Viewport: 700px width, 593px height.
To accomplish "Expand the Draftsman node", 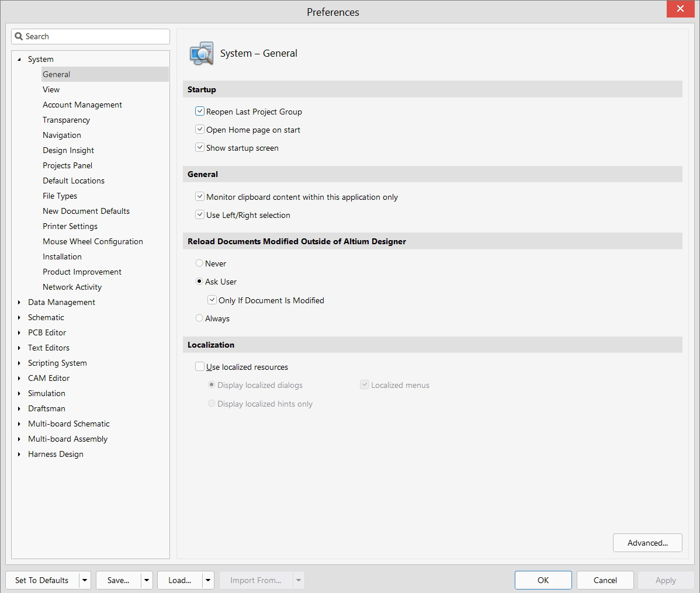I will coord(19,408).
